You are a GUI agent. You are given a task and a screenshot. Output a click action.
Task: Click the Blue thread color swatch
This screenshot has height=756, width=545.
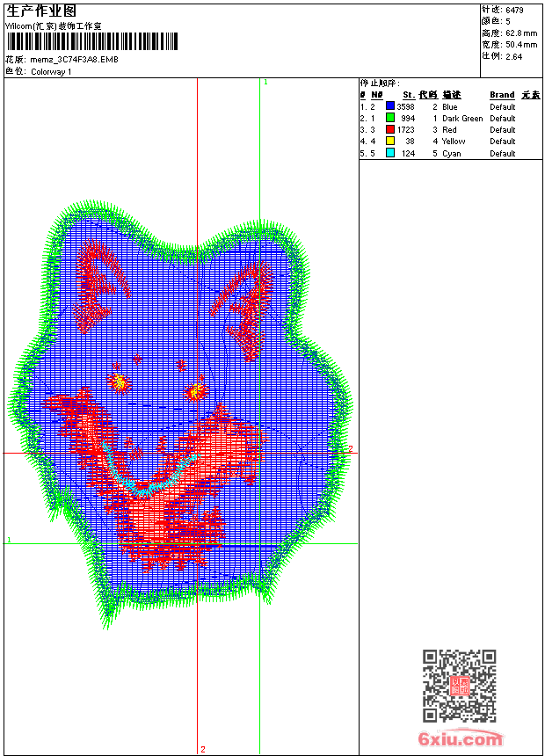tap(390, 106)
